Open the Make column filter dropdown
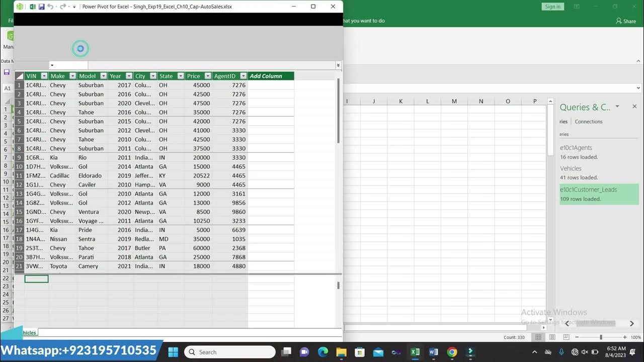This screenshot has width=644, height=362. click(x=72, y=76)
